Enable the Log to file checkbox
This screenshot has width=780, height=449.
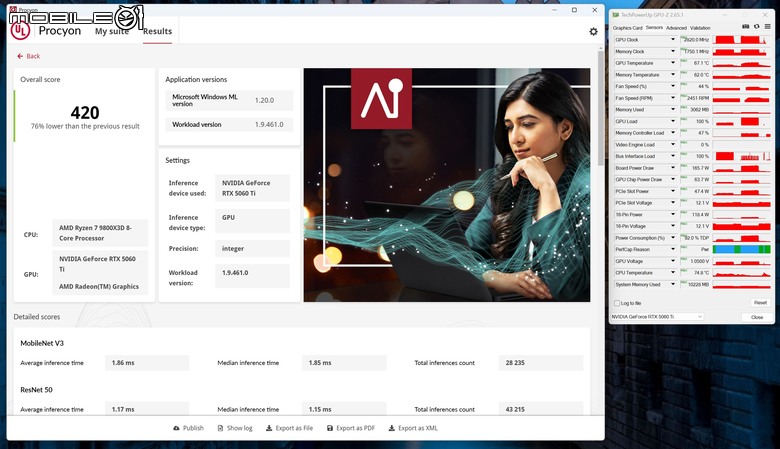(x=617, y=303)
